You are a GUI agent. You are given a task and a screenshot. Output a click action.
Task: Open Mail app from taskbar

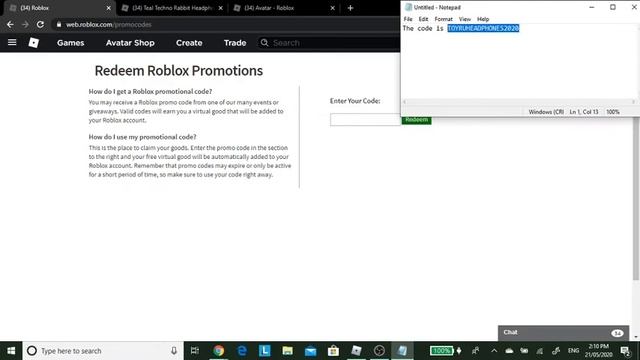pyautogui.click(x=310, y=351)
